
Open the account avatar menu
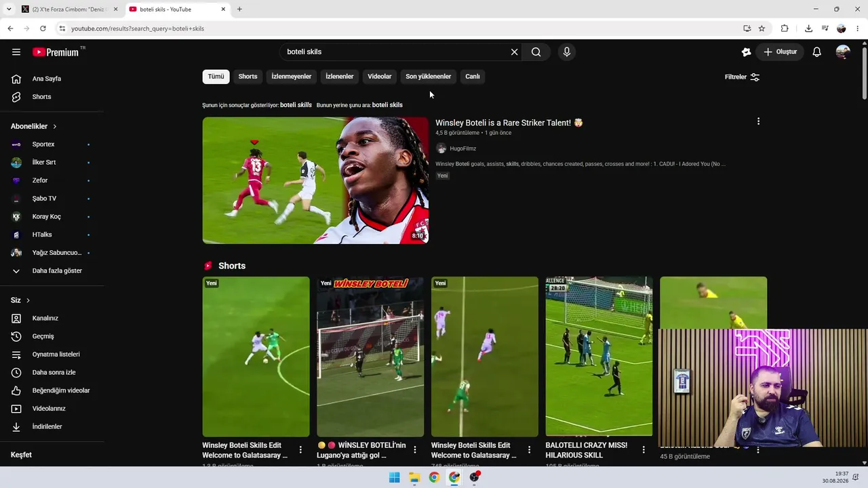pos(843,52)
